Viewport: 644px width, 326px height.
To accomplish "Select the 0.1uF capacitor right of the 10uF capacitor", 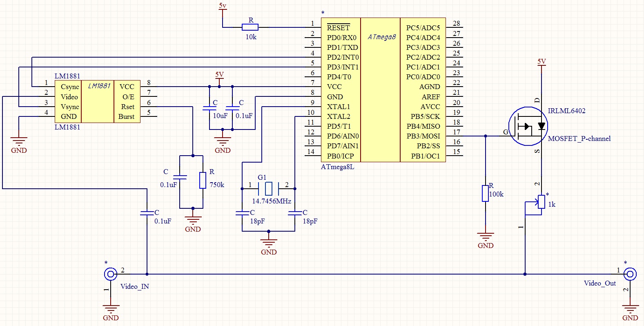I will [232, 108].
